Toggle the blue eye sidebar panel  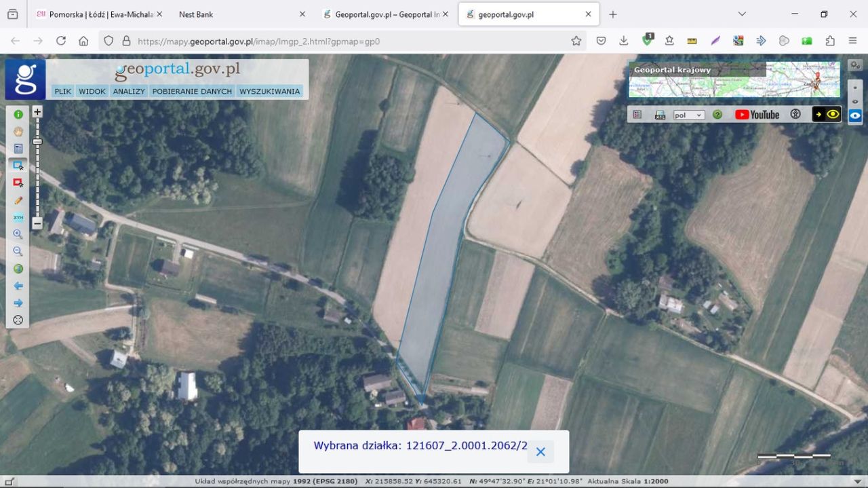pos(855,115)
